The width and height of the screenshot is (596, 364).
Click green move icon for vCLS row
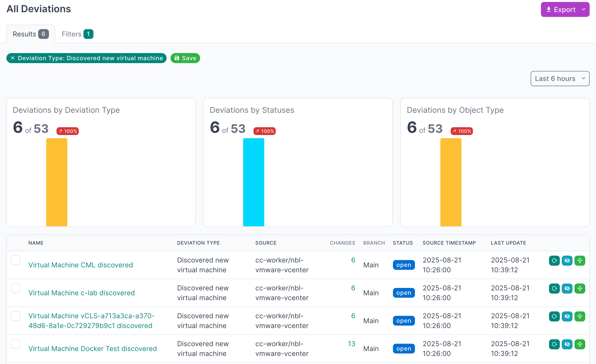coord(580,316)
